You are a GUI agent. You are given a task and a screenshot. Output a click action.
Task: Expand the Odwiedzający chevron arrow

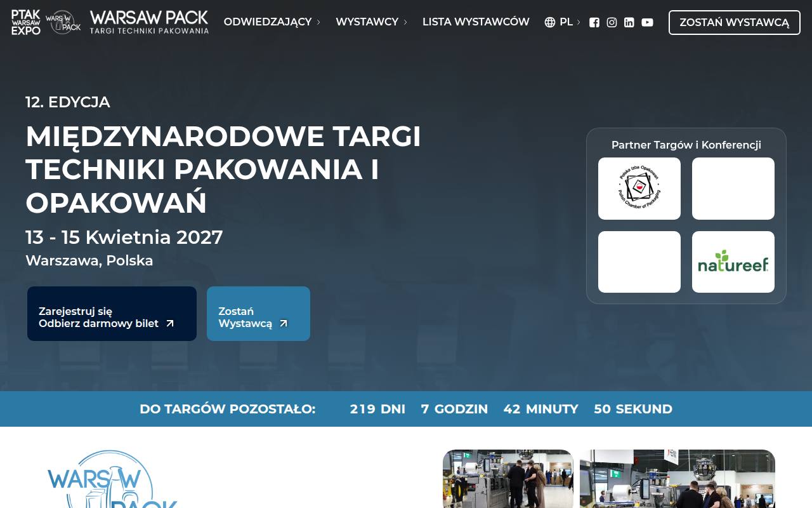[318, 22]
